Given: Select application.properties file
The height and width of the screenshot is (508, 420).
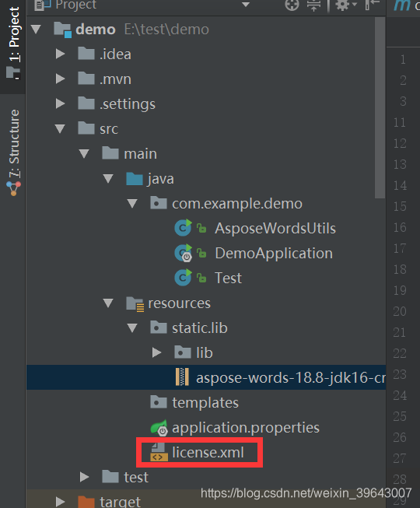Looking at the screenshot, I should [246, 428].
